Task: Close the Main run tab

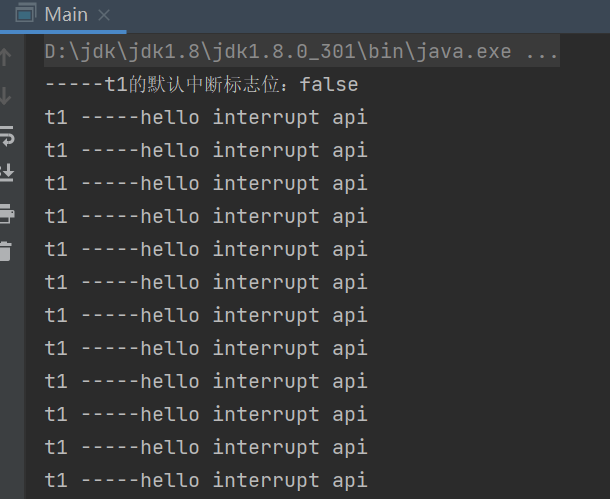Action: coord(104,15)
